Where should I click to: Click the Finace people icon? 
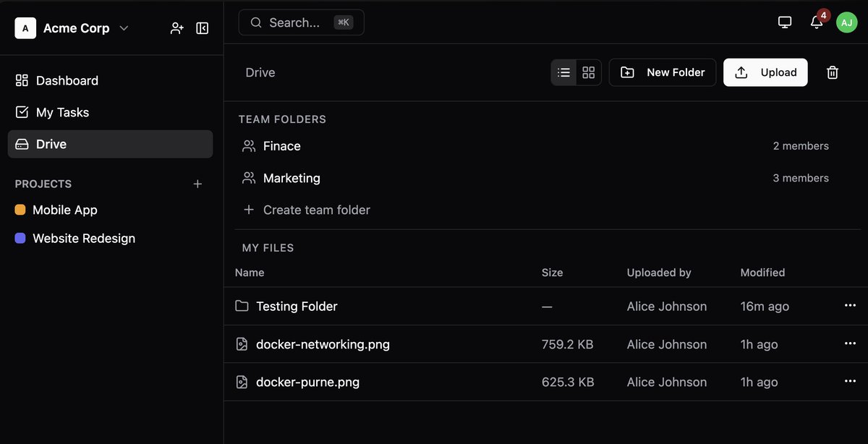(249, 146)
